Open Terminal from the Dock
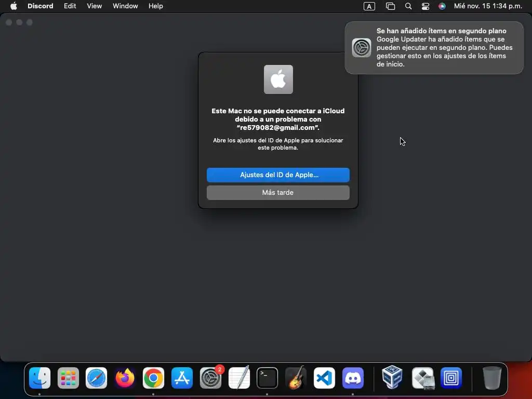The height and width of the screenshot is (399, 532). (268, 378)
